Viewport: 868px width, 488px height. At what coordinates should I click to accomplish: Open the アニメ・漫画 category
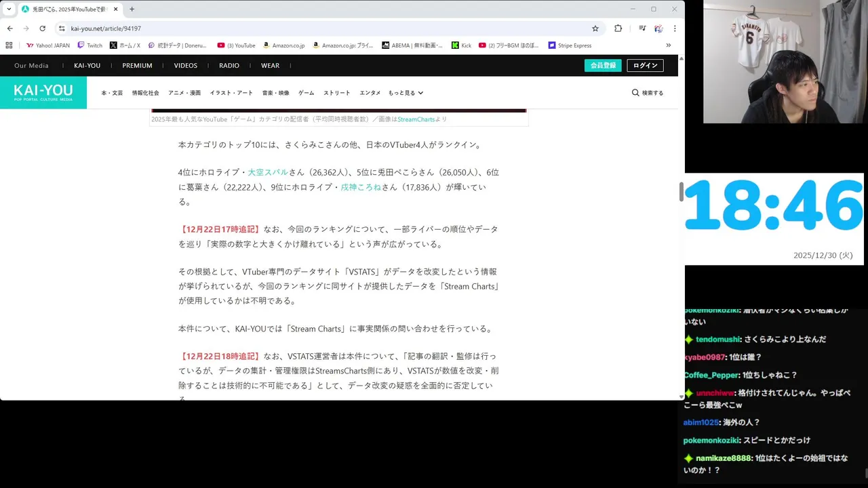(184, 93)
